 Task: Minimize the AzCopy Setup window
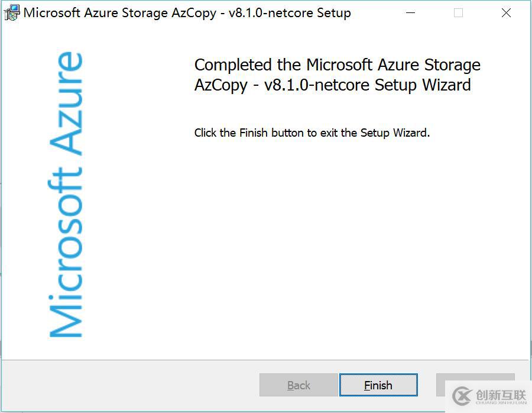click(411, 13)
